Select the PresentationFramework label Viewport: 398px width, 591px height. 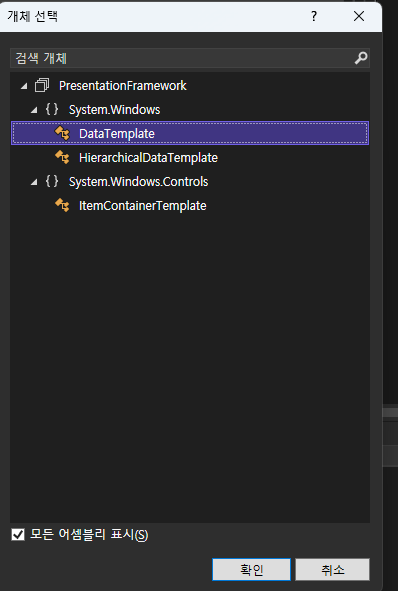(122, 86)
